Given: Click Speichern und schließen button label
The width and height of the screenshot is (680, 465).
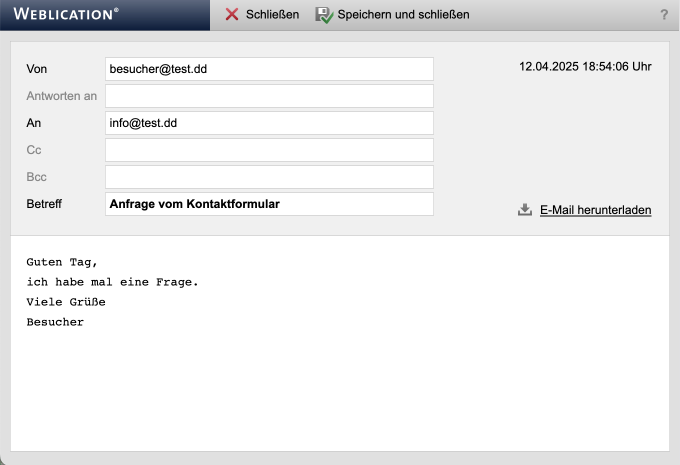Looking at the screenshot, I should click(x=403, y=15).
